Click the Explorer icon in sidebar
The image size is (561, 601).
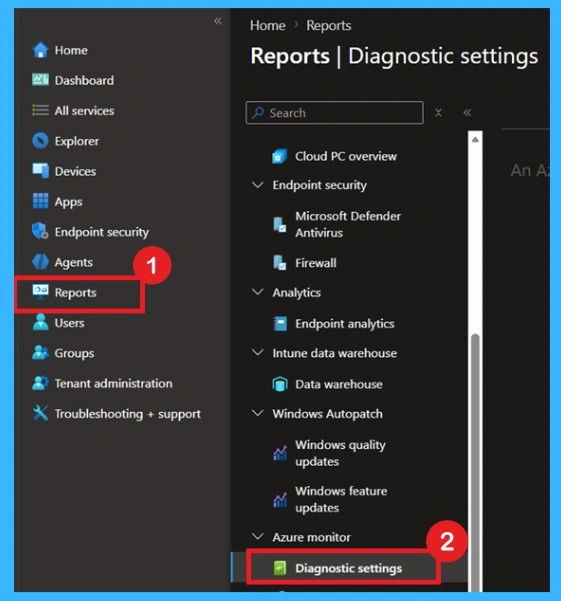(40, 141)
